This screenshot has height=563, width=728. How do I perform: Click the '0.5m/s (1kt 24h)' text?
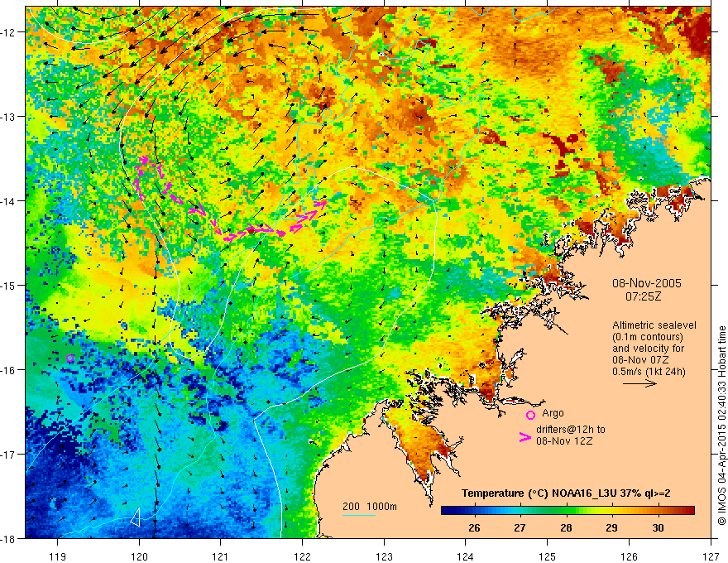point(649,372)
